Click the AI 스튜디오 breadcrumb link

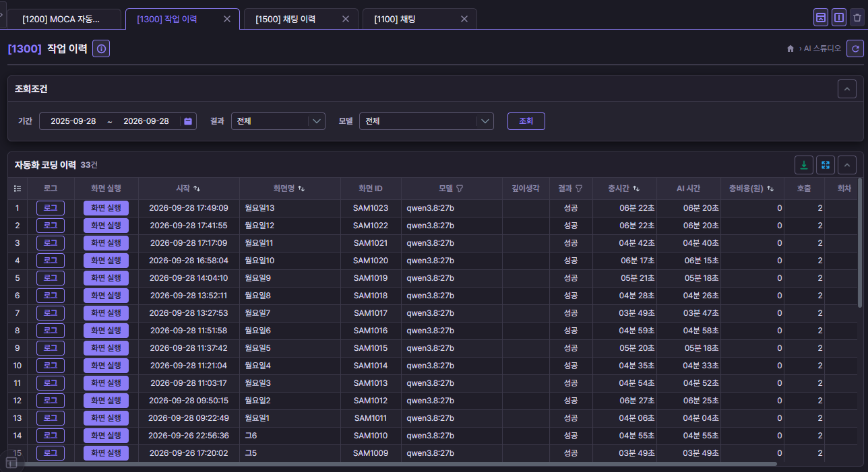click(822, 48)
